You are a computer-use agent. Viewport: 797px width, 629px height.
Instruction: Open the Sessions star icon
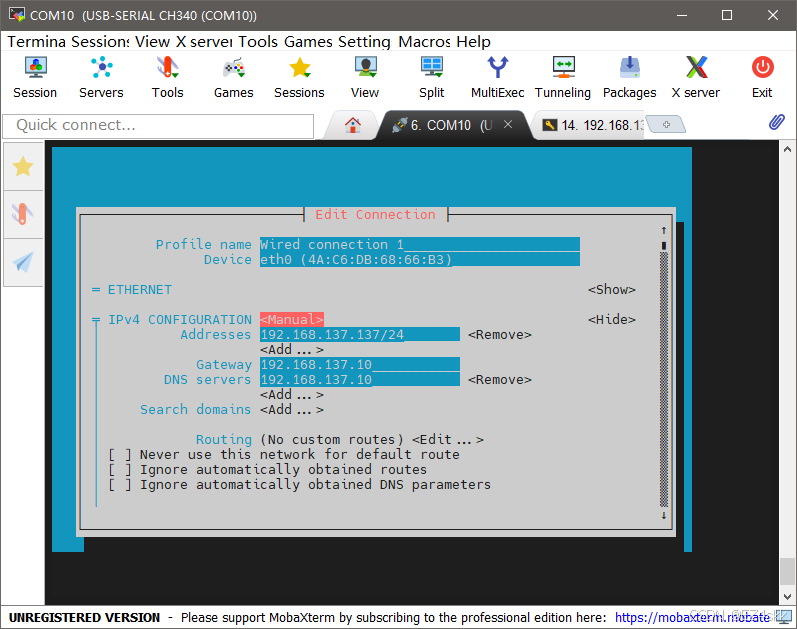[x=299, y=78]
